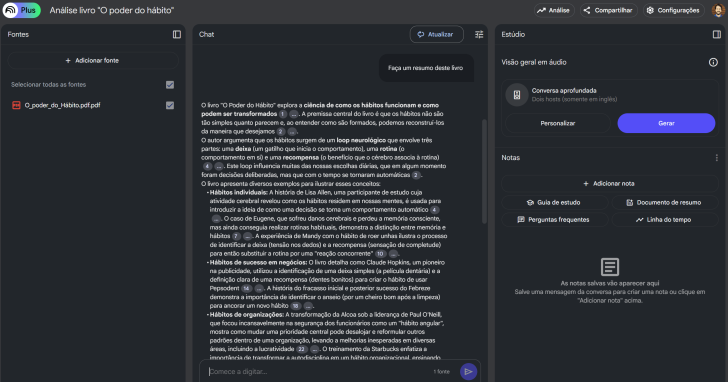The height and width of the screenshot is (382, 728).
Task: Click the "1 fonte" source count label
Action: (x=442, y=372)
